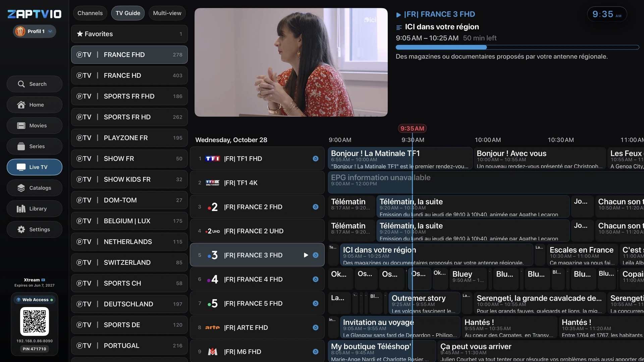644x362 pixels.
Task: Click the M6 channel logo
Action: click(213, 352)
